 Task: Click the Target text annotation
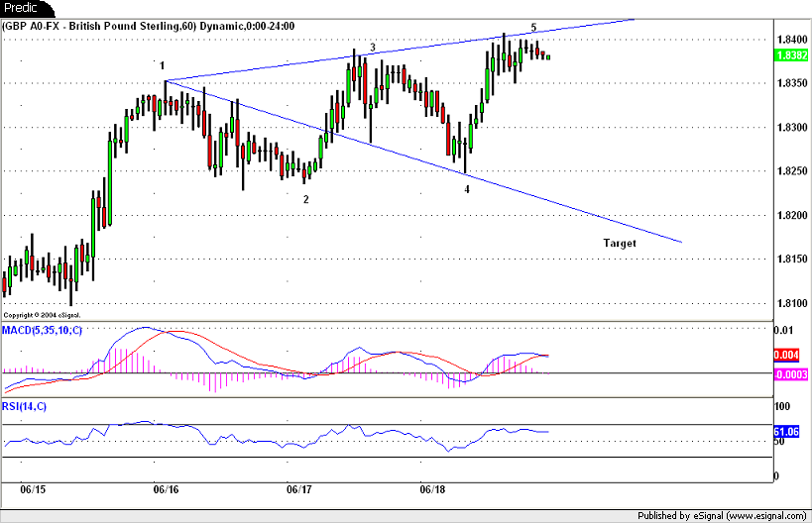click(x=620, y=243)
